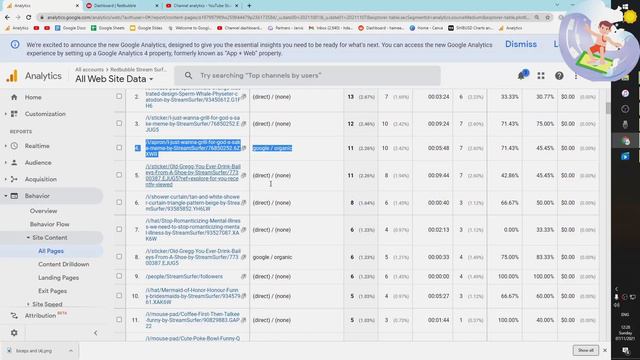
Task: Open the /people/StreamSurfer/followers page link
Action: click(184, 276)
